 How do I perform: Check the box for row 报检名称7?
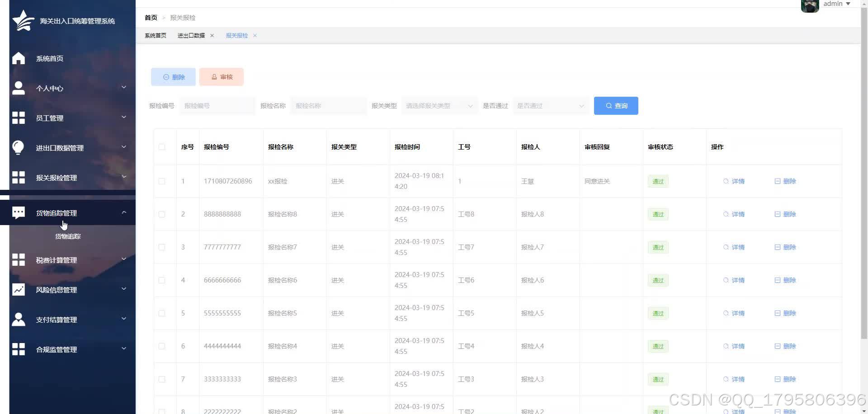coord(162,247)
